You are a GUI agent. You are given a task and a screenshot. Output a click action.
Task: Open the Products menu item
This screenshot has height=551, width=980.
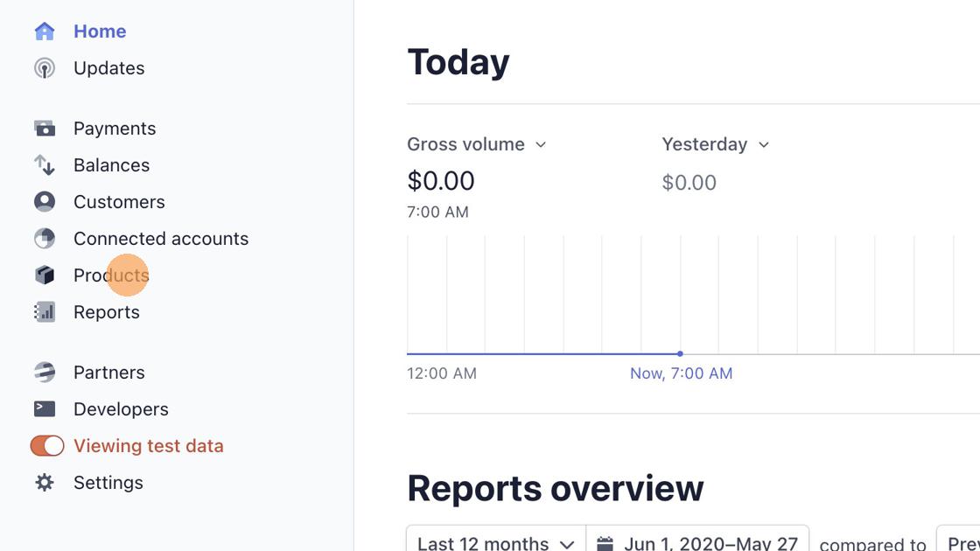click(x=111, y=275)
